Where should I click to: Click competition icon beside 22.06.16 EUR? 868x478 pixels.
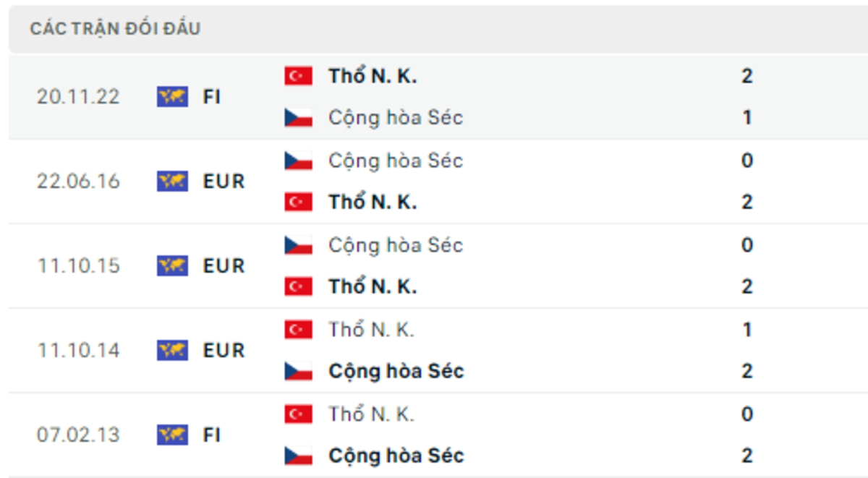click(172, 182)
